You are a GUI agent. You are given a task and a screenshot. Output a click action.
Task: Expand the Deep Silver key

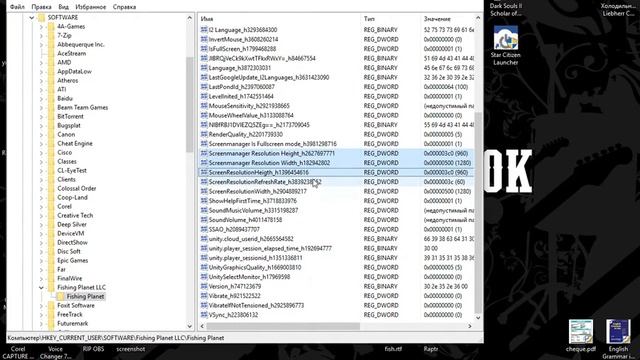[41, 224]
